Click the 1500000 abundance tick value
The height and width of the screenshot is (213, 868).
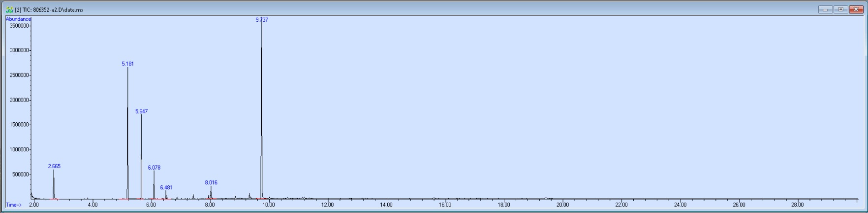point(19,125)
